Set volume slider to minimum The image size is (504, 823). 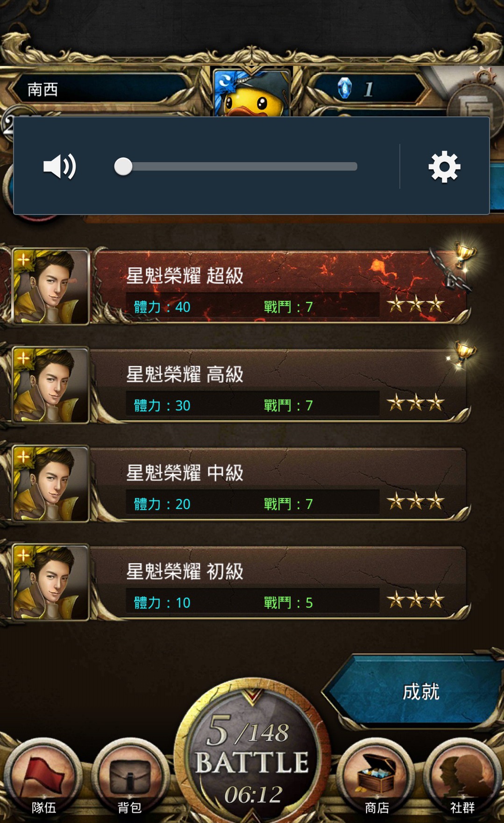pyautogui.click(x=123, y=166)
